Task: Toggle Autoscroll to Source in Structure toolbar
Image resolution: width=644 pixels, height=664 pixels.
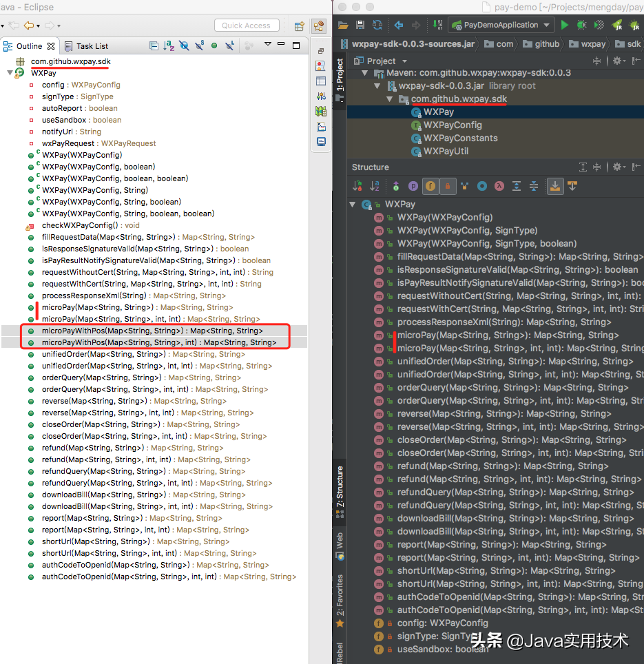Action: (x=554, y=186)
